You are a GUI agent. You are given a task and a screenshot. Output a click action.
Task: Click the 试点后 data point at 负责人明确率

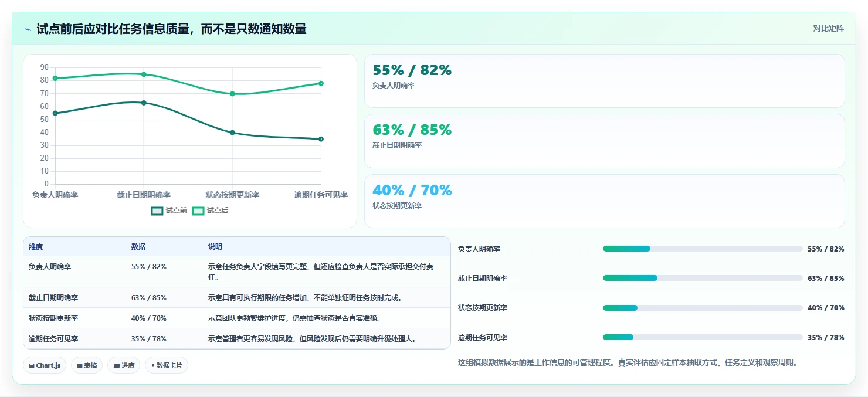point(55,78)
